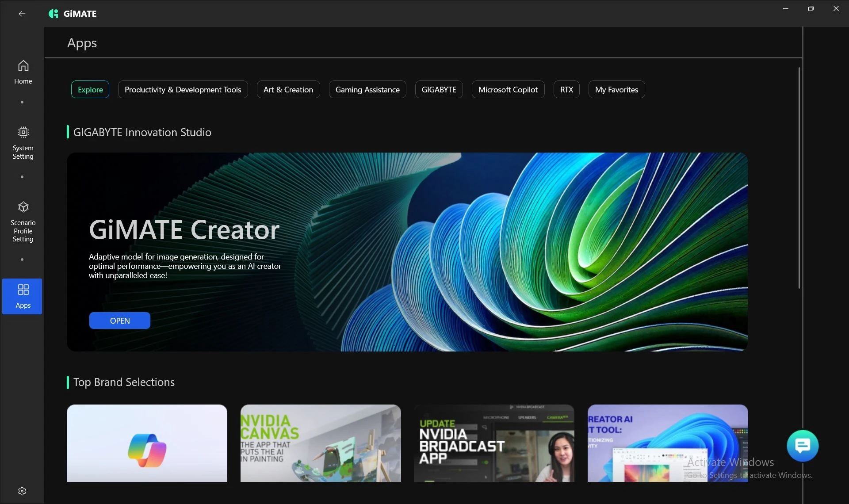Click the GiMATE logo icon
The image size is (849, 504).
pyautogui.click(x=54, y=14)
